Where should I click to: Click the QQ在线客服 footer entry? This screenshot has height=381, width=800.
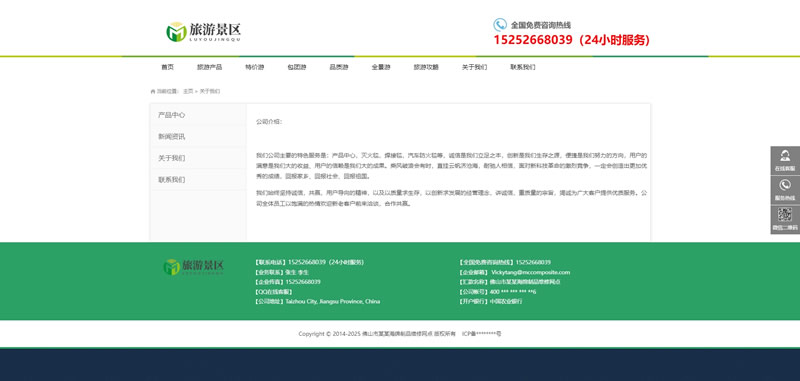coord(273,292)
